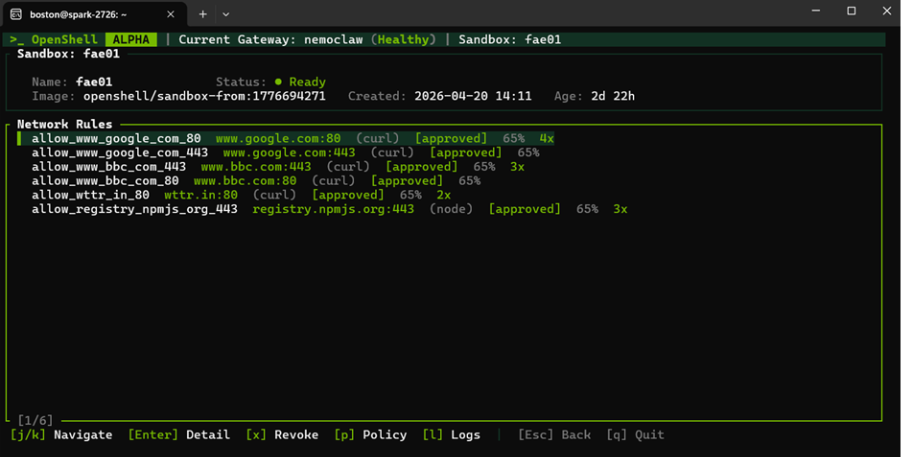Click the Age value 2d 22h
901x457 pixels.
pyautogui.click(x=613, y=96)
